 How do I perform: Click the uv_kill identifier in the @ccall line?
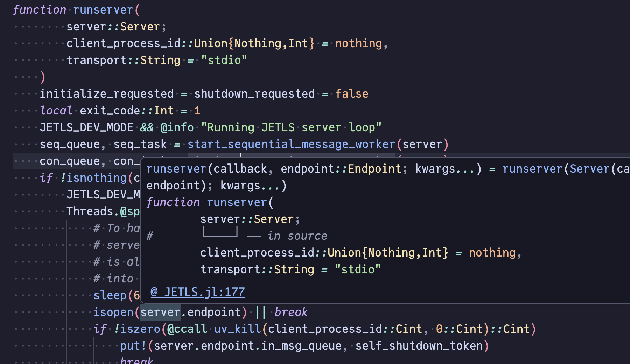point(238,329)
